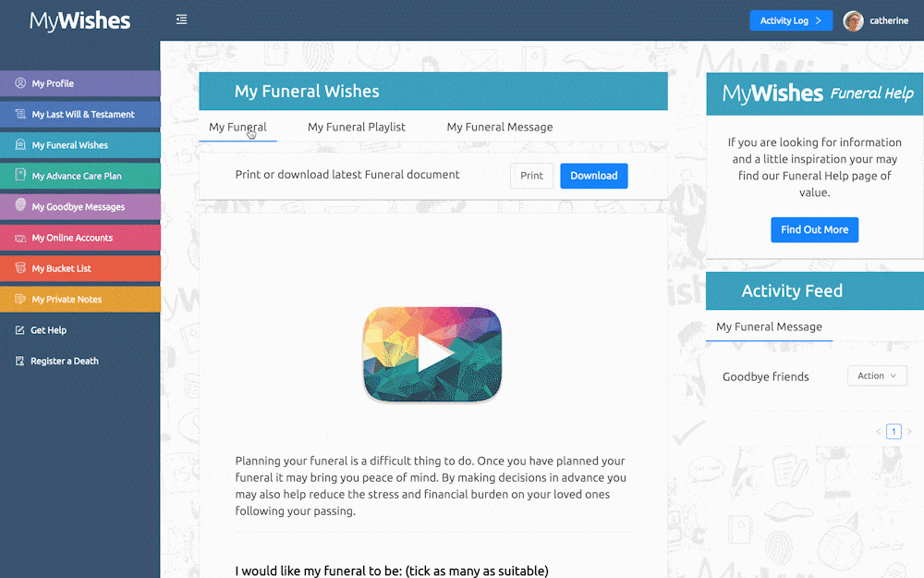Viewport: 924px width, 578px height.
Task: Click Find Out More about Funeral Help
Action: tap(814, 230)
